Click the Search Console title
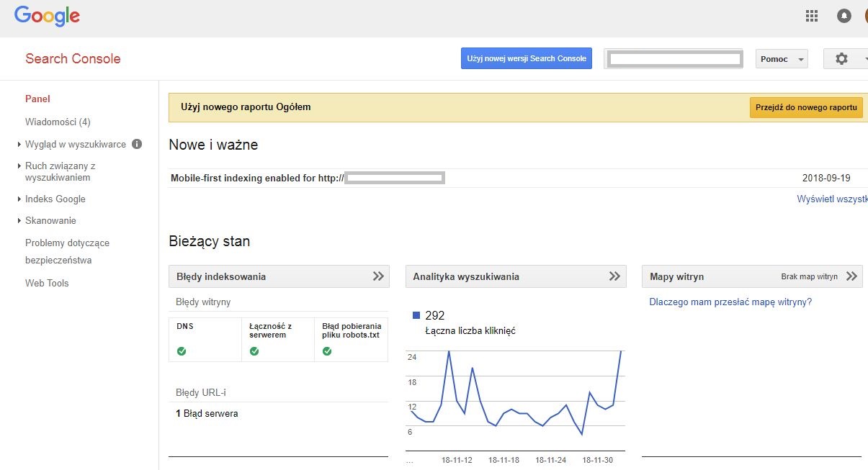This screenshot has height=470, width=868. click(73, 59)
